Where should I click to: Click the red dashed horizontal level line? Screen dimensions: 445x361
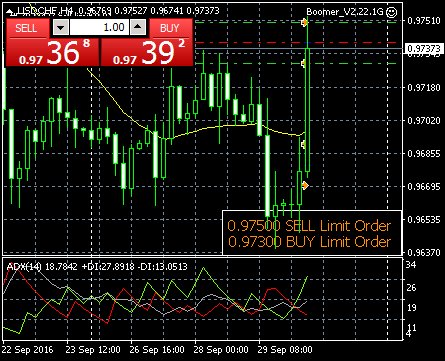tap(297, 43)
